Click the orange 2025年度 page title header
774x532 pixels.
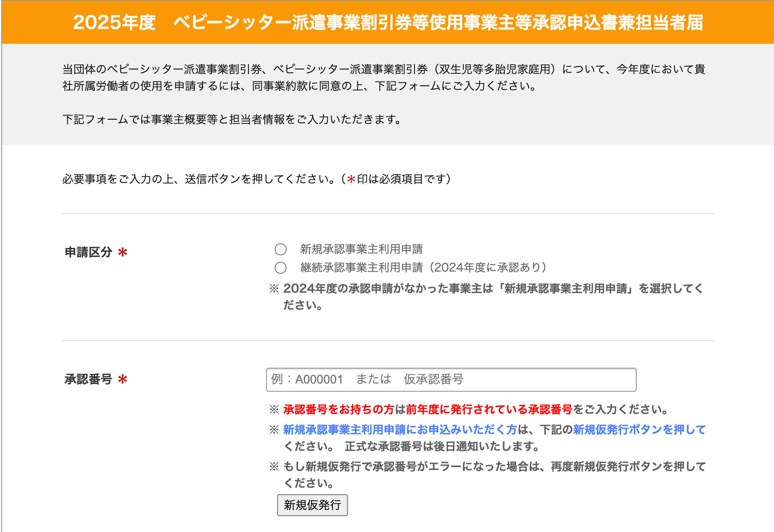click(388, 22)
